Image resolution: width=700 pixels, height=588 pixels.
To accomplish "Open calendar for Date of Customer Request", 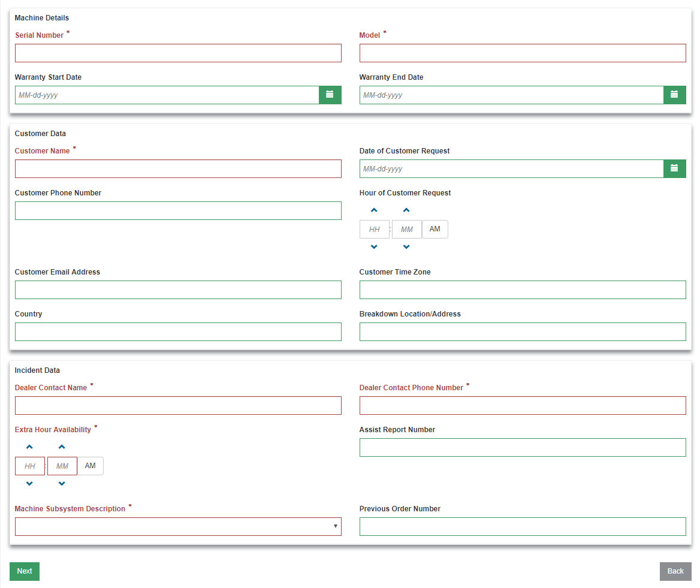I will [675, 168].
